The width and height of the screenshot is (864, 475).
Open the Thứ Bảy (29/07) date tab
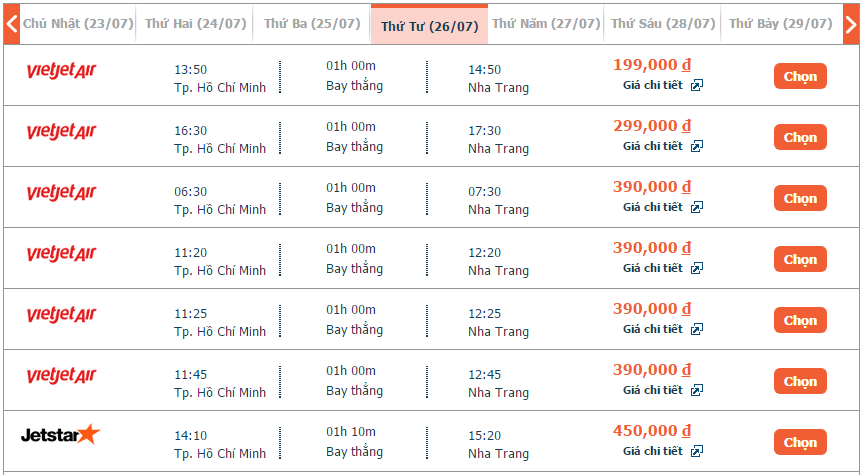781,24
